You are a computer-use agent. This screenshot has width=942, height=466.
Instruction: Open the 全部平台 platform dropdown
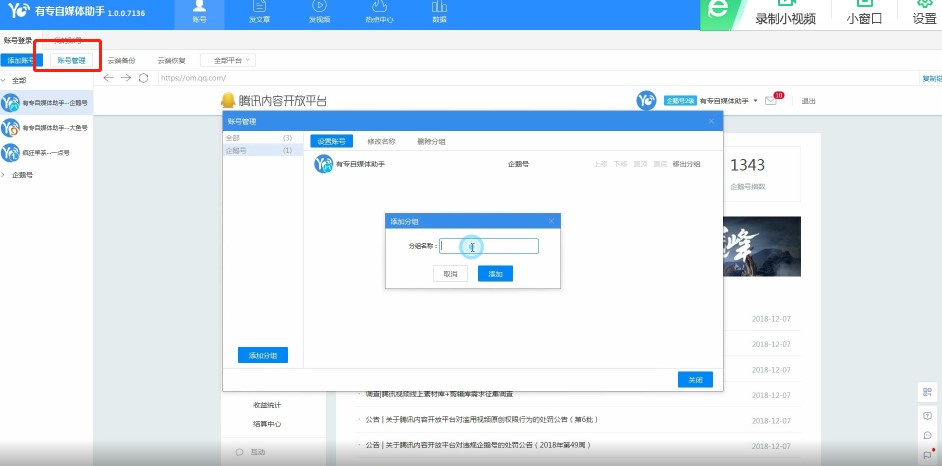point(228,60)
